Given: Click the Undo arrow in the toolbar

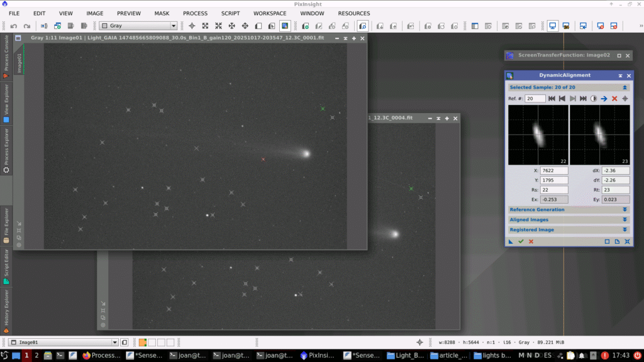Looking at the screenshot, I should pyautogui.click(x=14, y=26).
